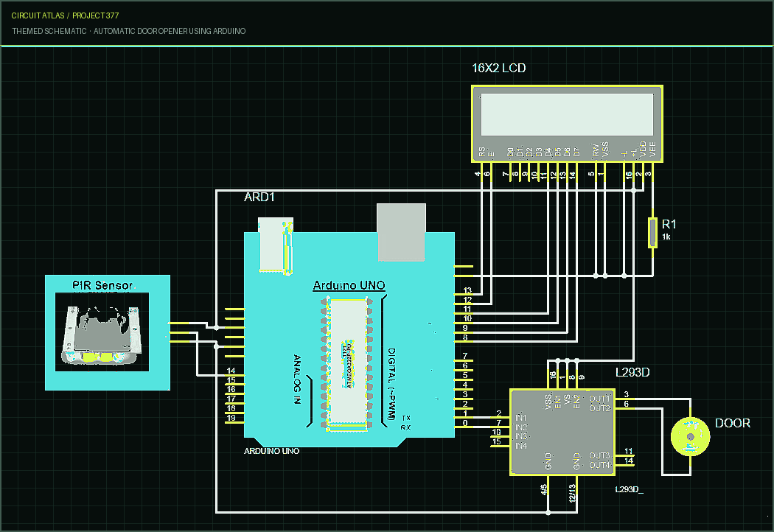Click Arduino digital pin 0
This screenshot has width=774, height=532.
coord(464,425)
